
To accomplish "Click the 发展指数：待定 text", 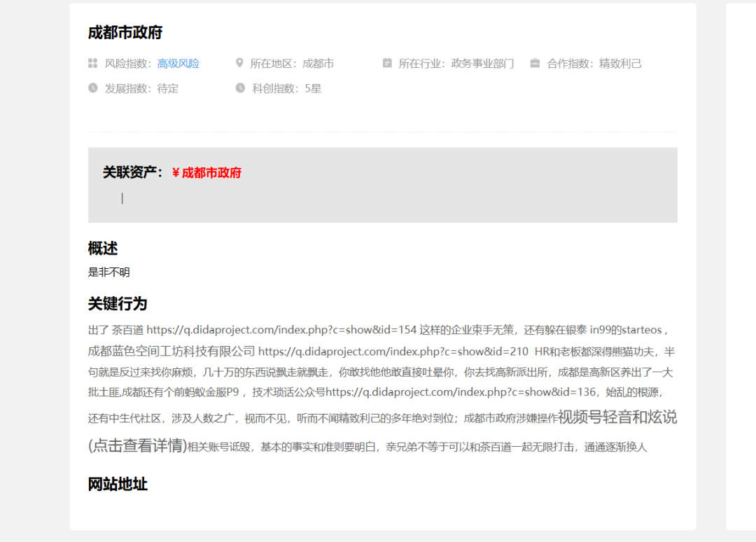I will coord(141,89).
